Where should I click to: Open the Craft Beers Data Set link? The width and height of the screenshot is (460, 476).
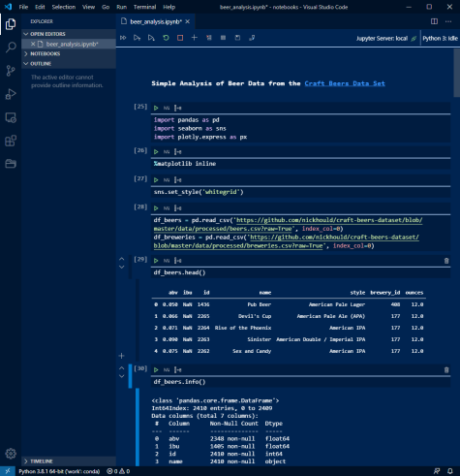pos(345,83)
